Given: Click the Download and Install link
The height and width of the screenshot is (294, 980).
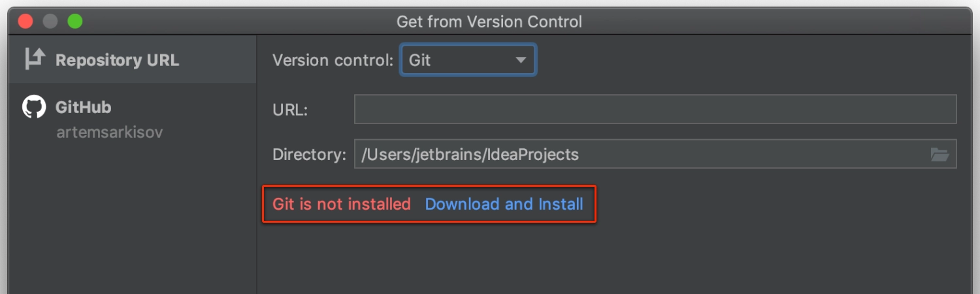Looking at the screenshot, I should [504, 204].
